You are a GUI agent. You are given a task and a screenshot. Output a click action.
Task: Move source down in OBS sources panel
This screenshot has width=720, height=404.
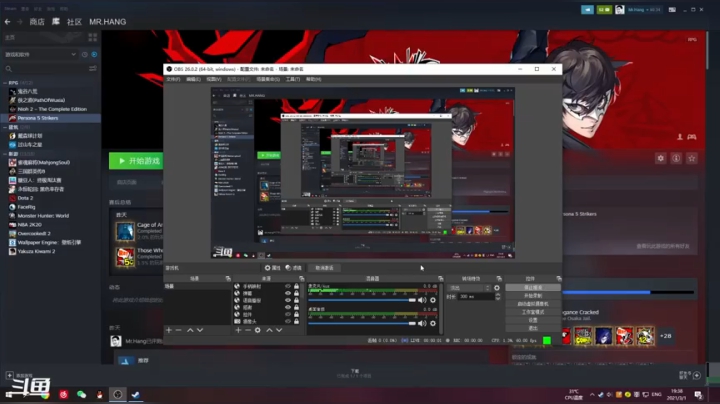[279, 330]
